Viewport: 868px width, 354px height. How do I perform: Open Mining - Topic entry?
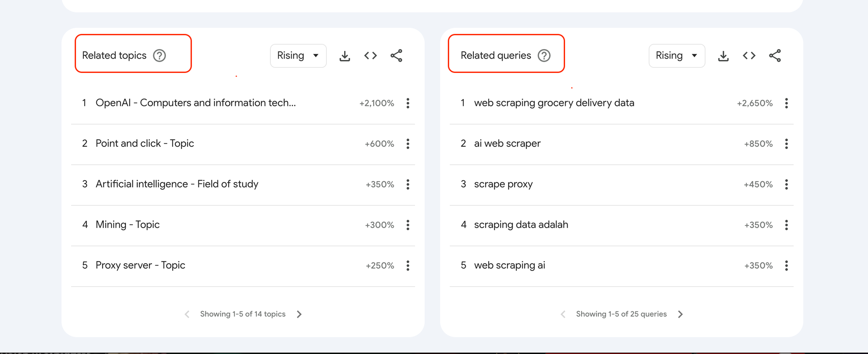128,225
